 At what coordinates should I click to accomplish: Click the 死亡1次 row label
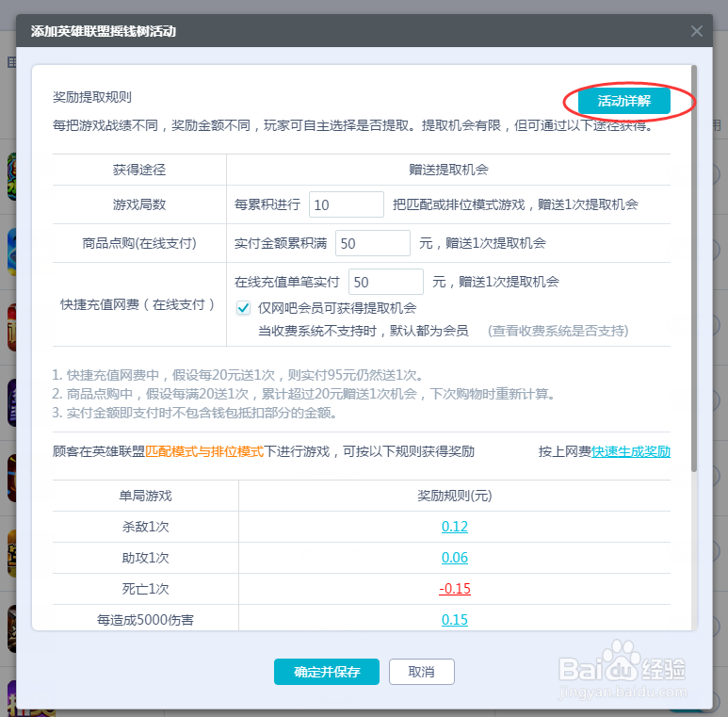point(145,589)
